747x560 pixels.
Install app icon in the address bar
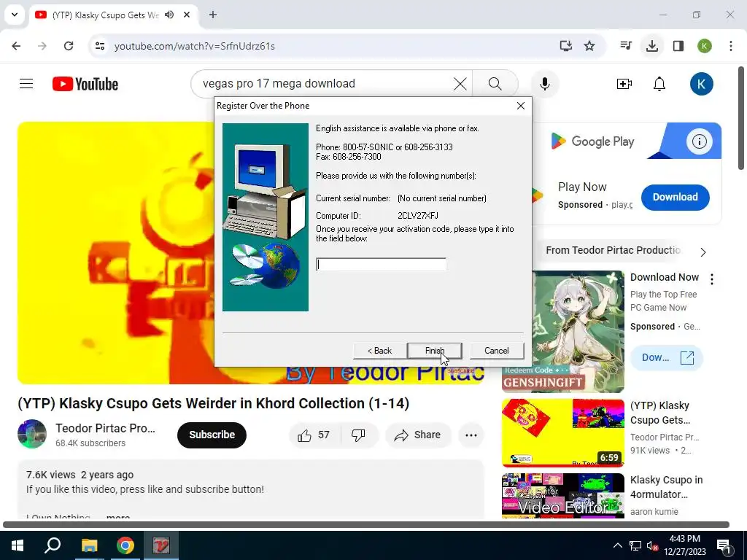pyautogui.click(x=565, y=46)
